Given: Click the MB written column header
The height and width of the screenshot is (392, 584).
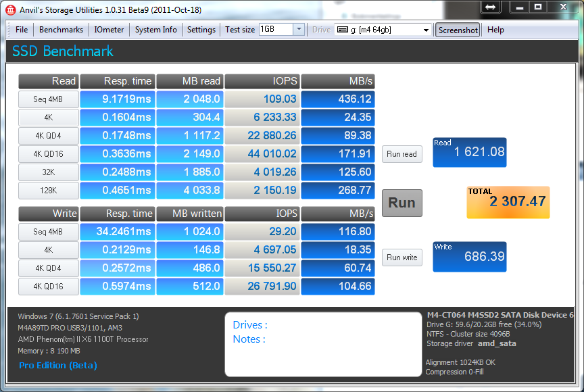Looking at the screenshot, I should pyautogui.click(x=189, y=214).
